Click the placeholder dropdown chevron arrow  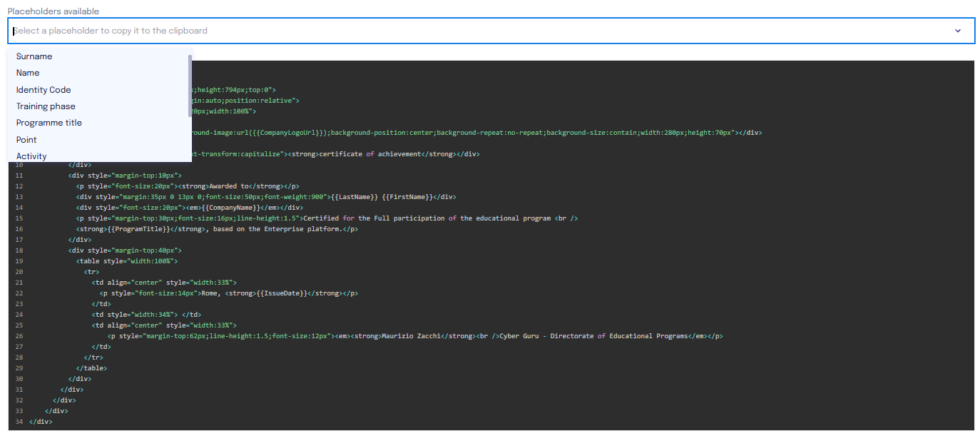(958, 31)
